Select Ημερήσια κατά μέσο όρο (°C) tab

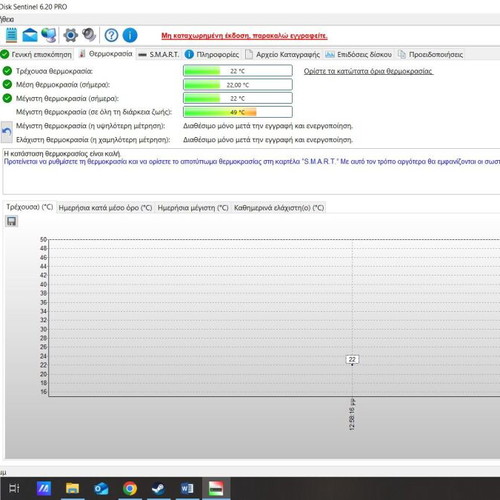coord(105,208)
